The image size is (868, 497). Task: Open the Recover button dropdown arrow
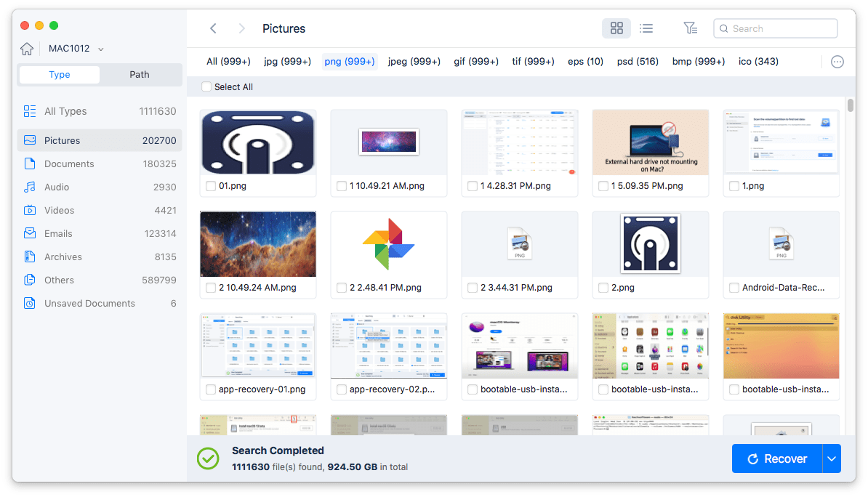pyautogui.click(x=832, y=458)
